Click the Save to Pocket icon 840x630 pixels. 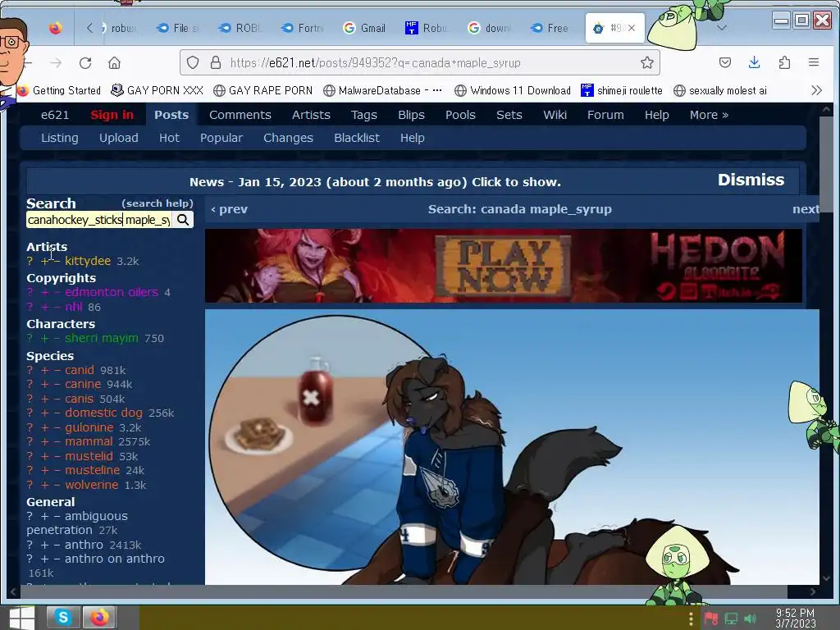pyautogui.click(x=725, y=62)
